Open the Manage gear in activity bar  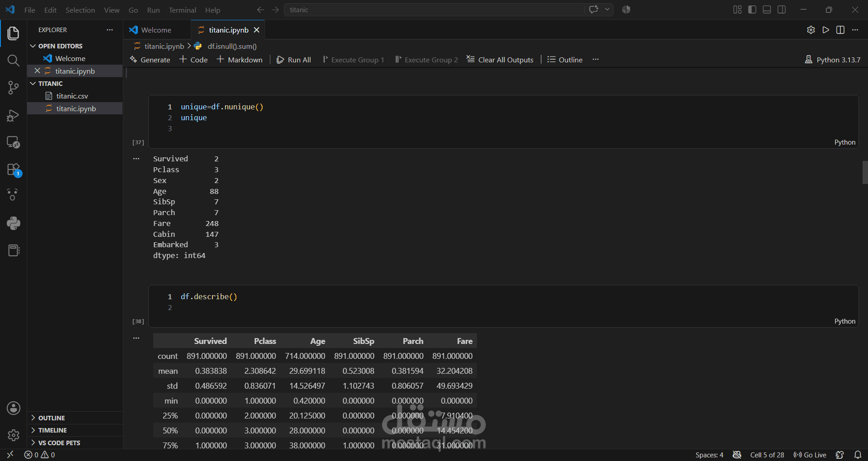13,435
